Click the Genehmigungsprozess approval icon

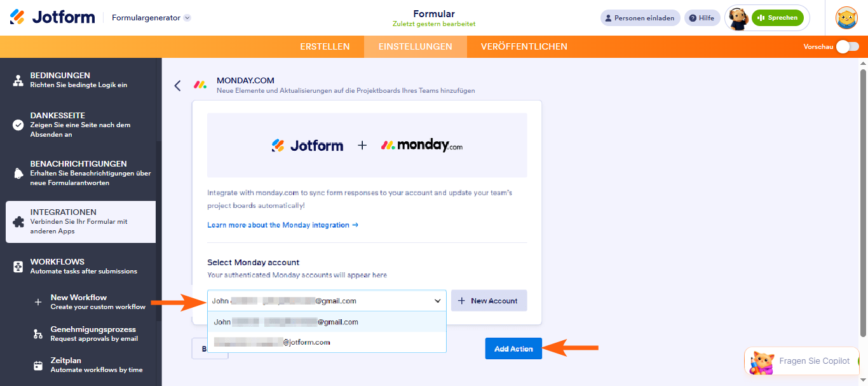tap(38, 334)
